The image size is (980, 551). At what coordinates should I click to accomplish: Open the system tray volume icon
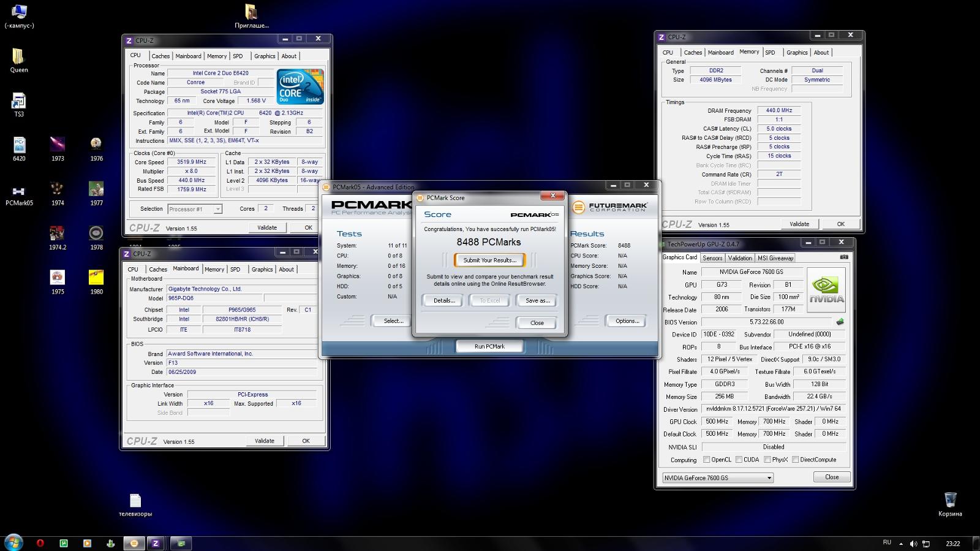[913, 544]
